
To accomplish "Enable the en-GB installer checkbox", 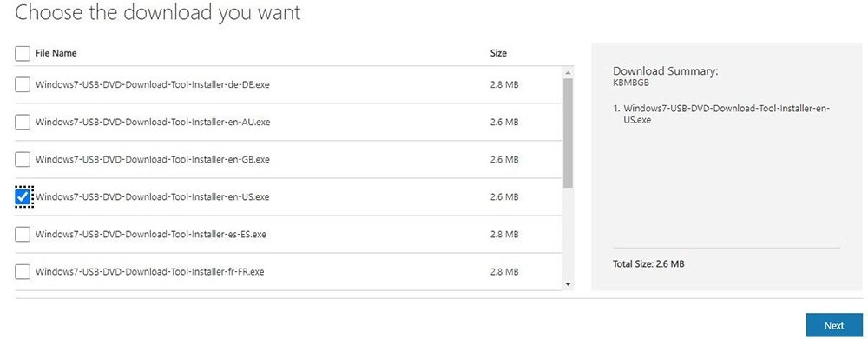I will point(23,160).
